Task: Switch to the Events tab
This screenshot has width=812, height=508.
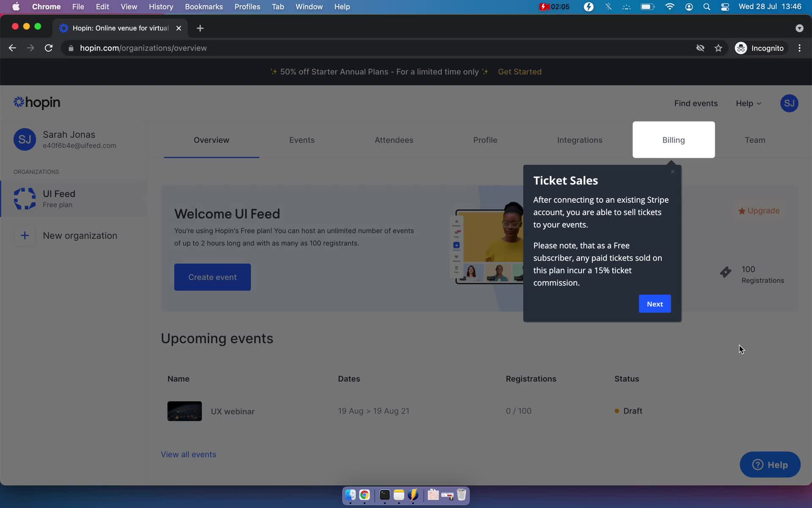Action: pyautogui.click(x=302, y=140)
